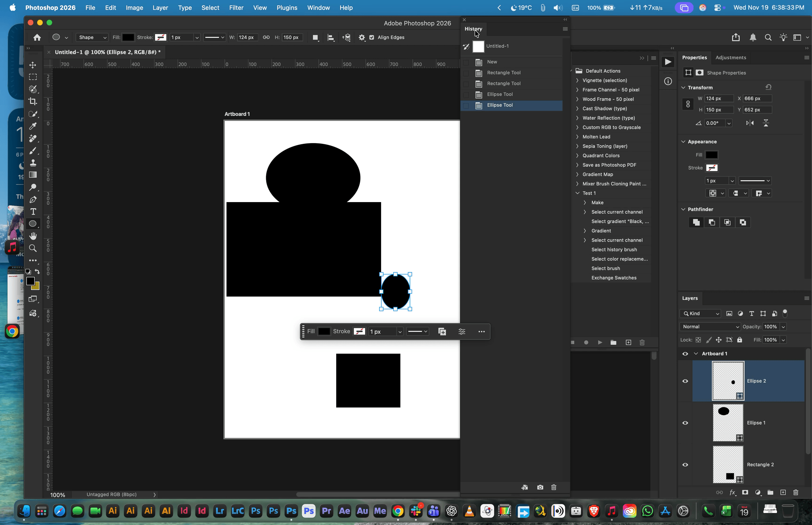Select the Crop tool
Image resolution: width=812 pixels, height=525 pixels.
[x=33, y=102]
